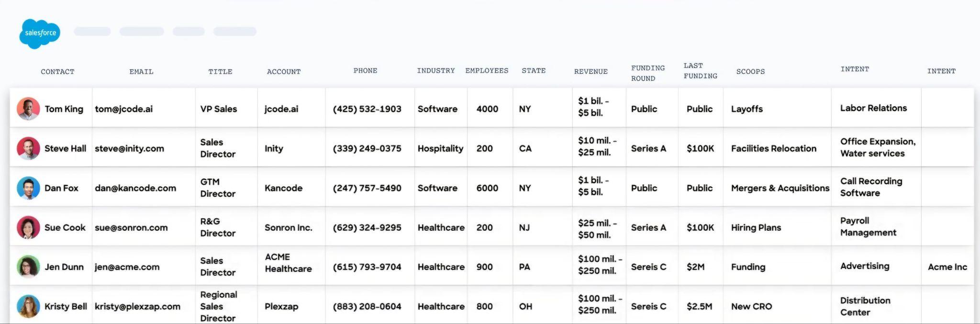This screenshot has height=324, width=980.
Task: Select the last placeholder nav tab
Action: click(235, 32)
